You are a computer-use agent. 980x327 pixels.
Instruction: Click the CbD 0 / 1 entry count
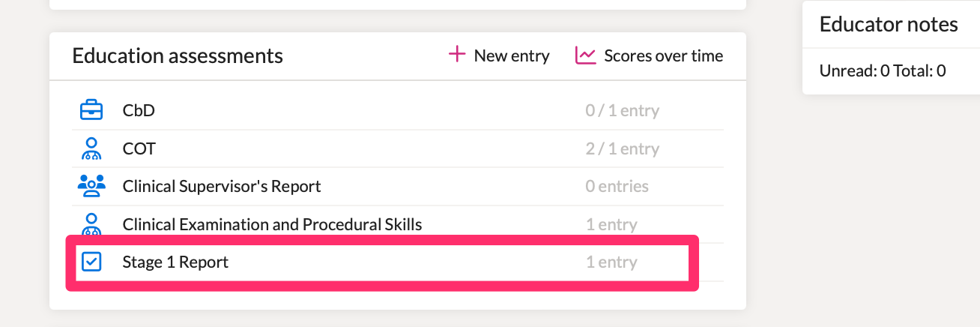click(x=623, y=111)
